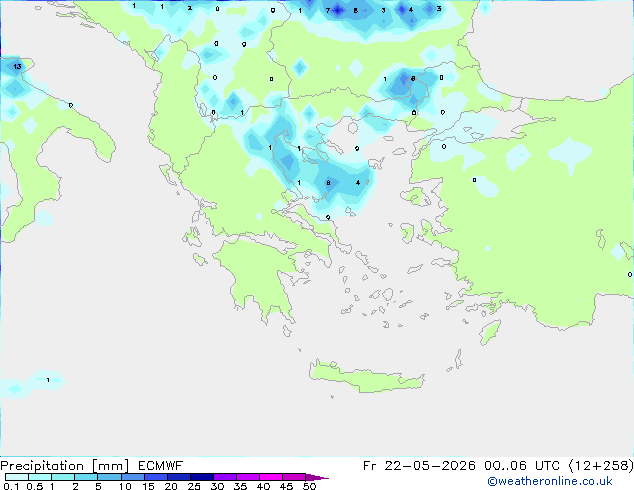Image resolution: width=634 pixels, height=490 pixels.
Task: Click the 'Precipitation [mm]' title text
Action: point(65,466)
